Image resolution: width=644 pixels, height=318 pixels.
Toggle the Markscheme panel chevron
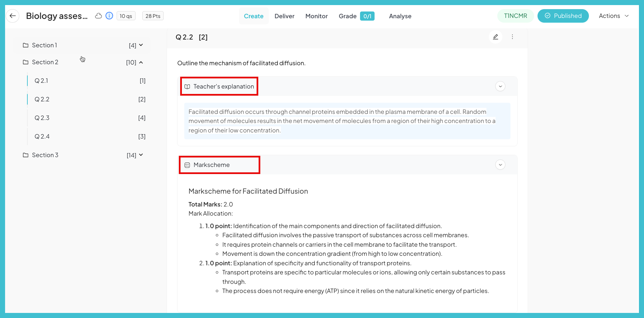500,165
